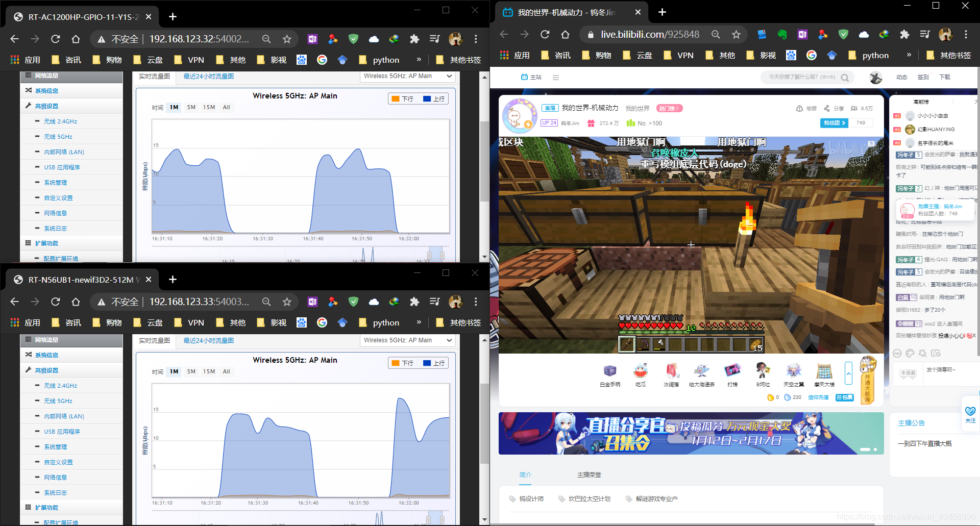Viewport: 980px width, 526px height.
Task: Send the 白金手柄 gift
Action: tap(610, 375)
